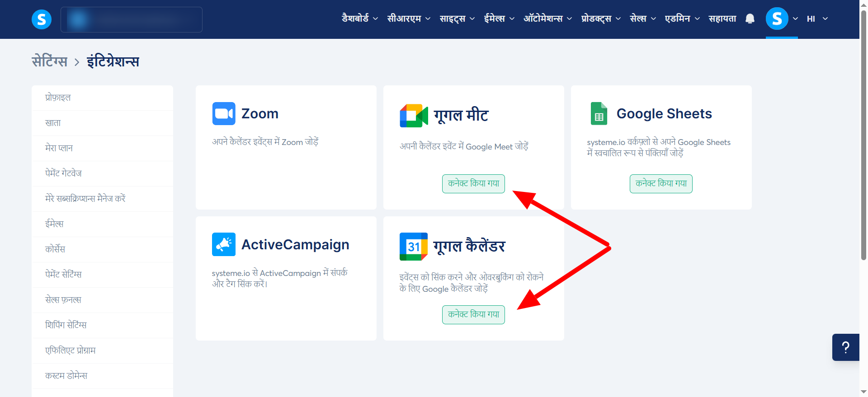Expand the एडमिन menu
868x397 pixels.
coord(682,19)
